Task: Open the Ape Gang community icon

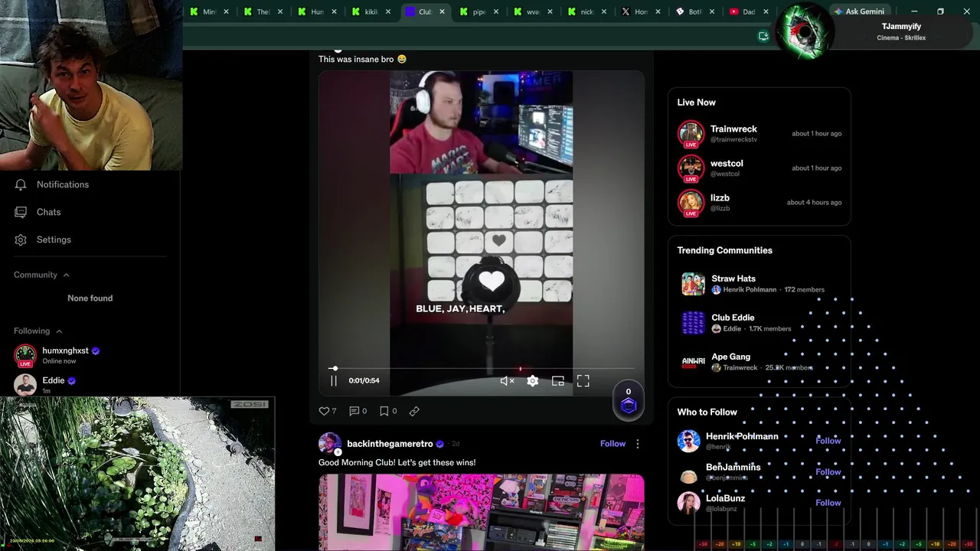Action: (693, 362)
